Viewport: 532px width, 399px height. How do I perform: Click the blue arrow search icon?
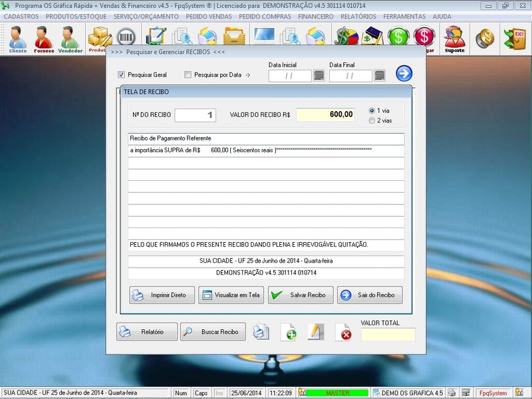pyautogui.click(x=404, y=74)
